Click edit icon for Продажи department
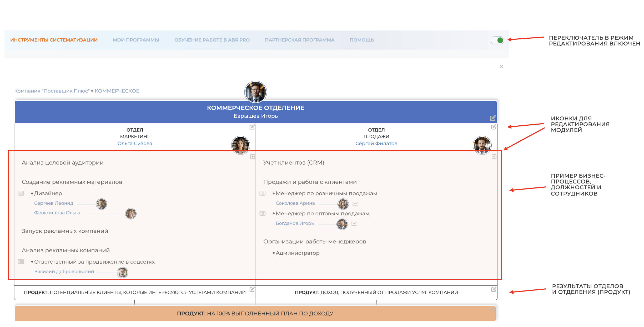Viewport: 644px width, 327px height. click(494, 127)
